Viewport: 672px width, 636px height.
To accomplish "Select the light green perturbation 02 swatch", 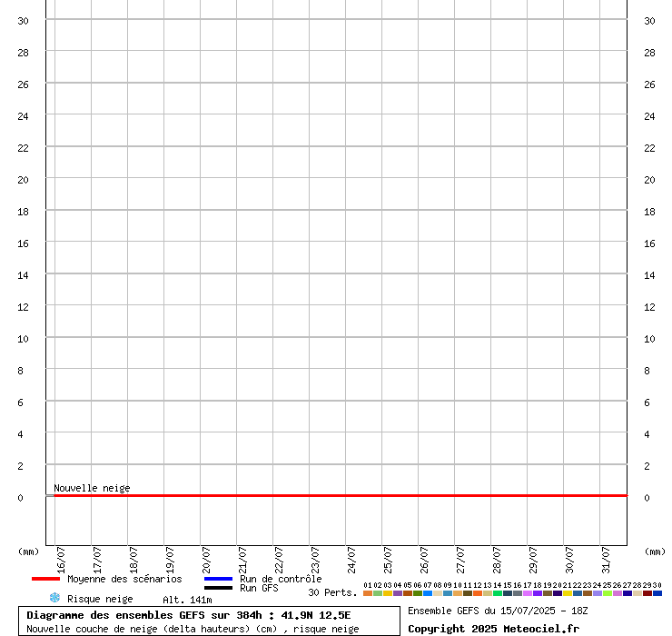I will 378,593.
